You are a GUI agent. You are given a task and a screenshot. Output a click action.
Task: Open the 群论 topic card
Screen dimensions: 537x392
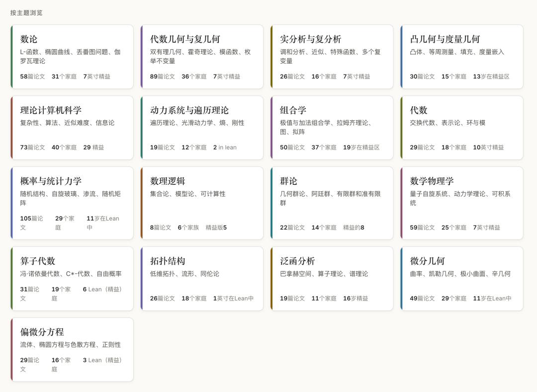pos(332,203)
